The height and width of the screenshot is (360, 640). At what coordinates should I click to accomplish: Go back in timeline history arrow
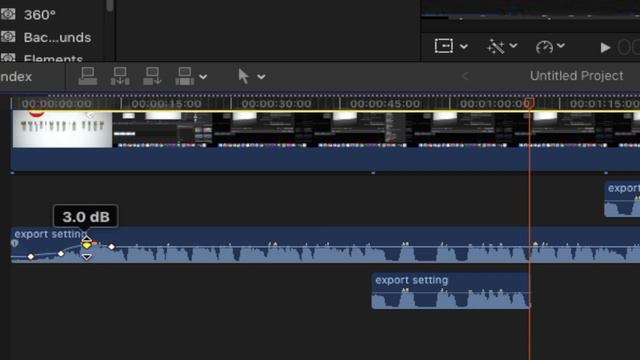pos(465,76)
